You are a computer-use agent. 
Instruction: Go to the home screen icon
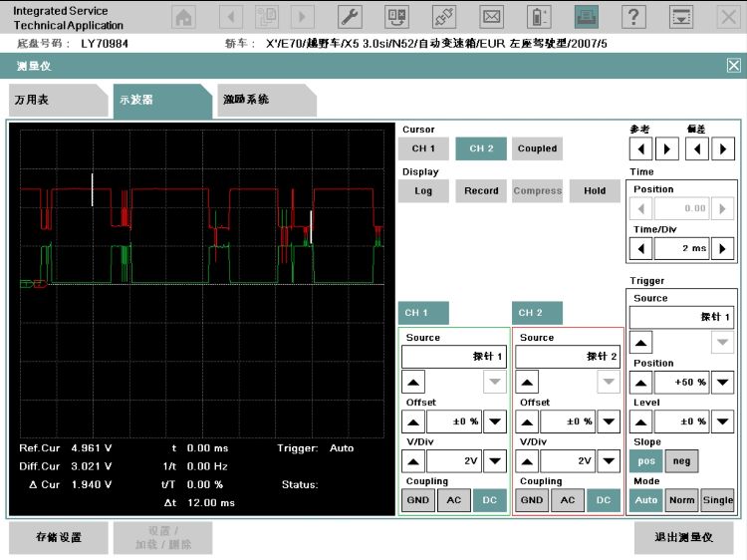(183, 17)
